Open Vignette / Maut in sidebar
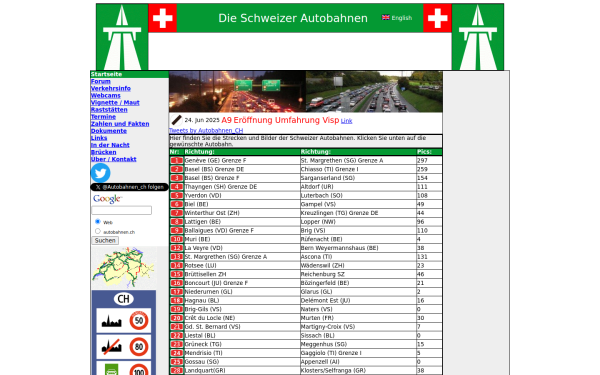The image size is (600, 375). (x=115, y=103)
